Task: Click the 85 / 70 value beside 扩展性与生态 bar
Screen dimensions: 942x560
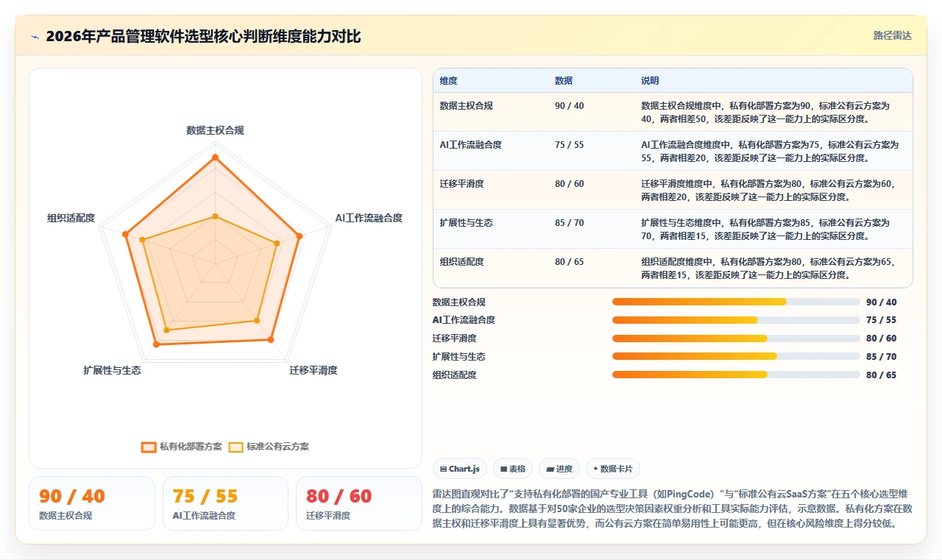Action: [x=882, y=356]
